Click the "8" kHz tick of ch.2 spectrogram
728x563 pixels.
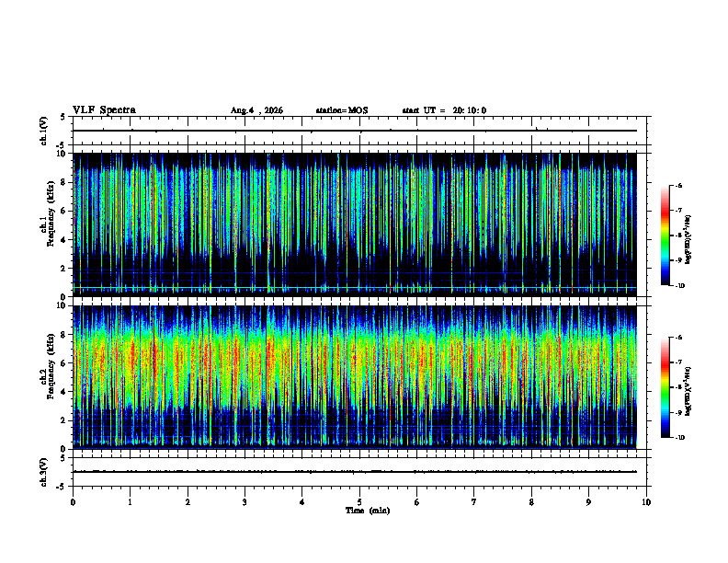click(63, 335)
